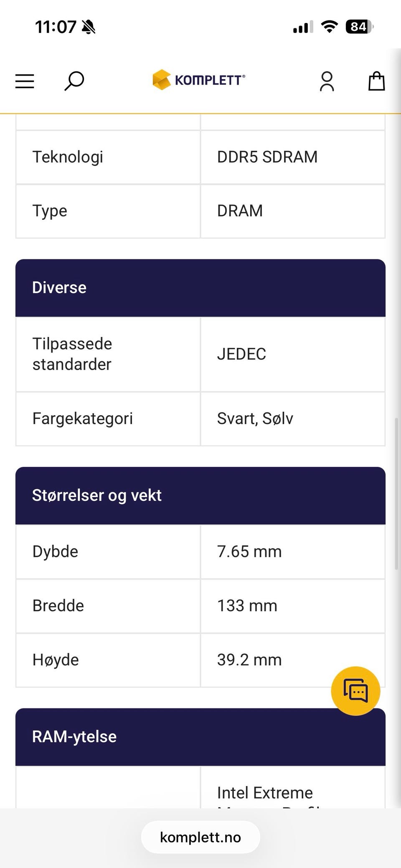Viewport: 401px width, 868px height.
Task: Tap the silent mode bell icon
Action: [89, 27]
